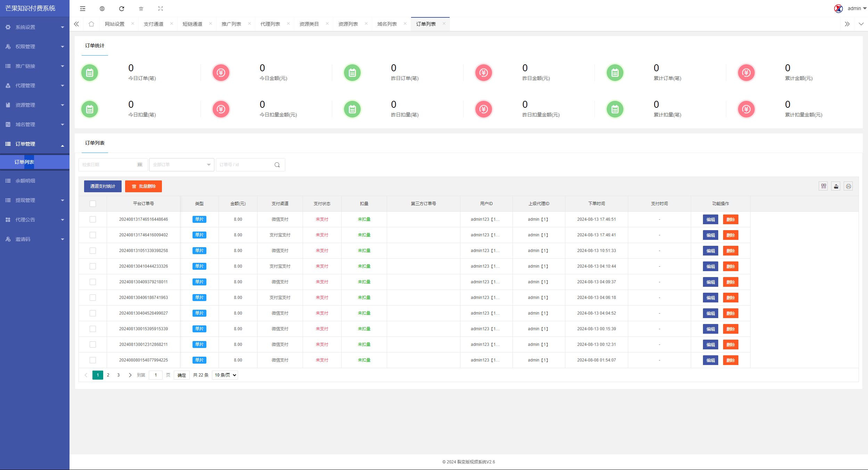Select 订单列表 sidebar submenu item
868x470 pixels.
pyautogui.click(x=35, y=162)
